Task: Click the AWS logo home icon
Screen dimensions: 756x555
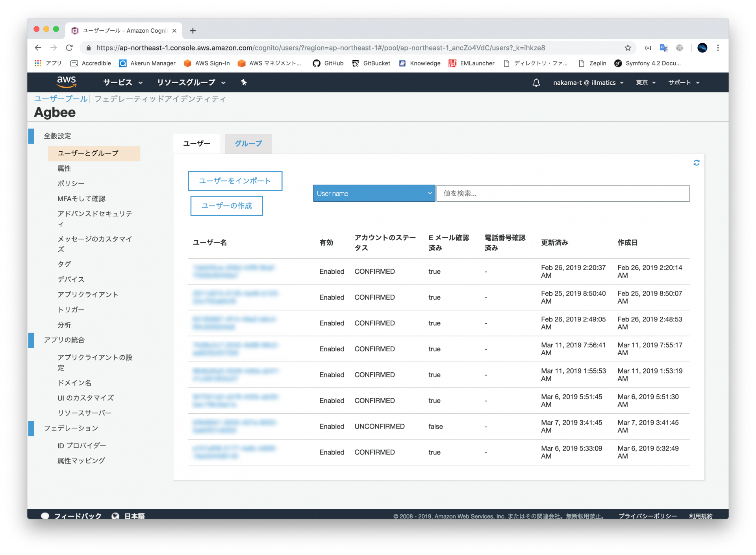Action: [66, 82]
